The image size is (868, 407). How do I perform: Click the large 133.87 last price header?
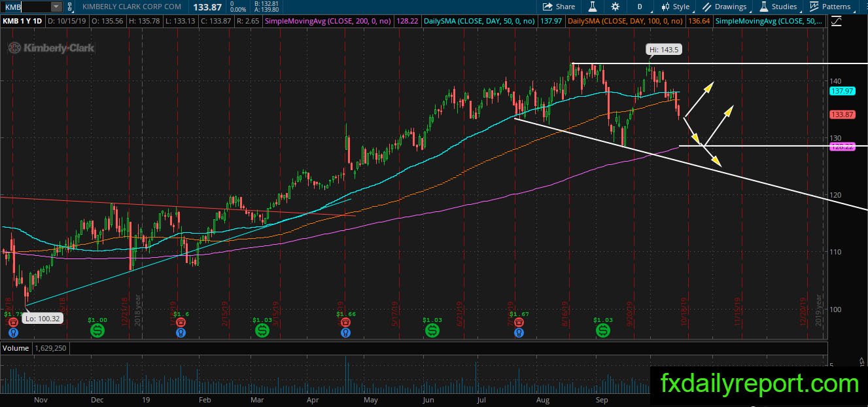207,7
